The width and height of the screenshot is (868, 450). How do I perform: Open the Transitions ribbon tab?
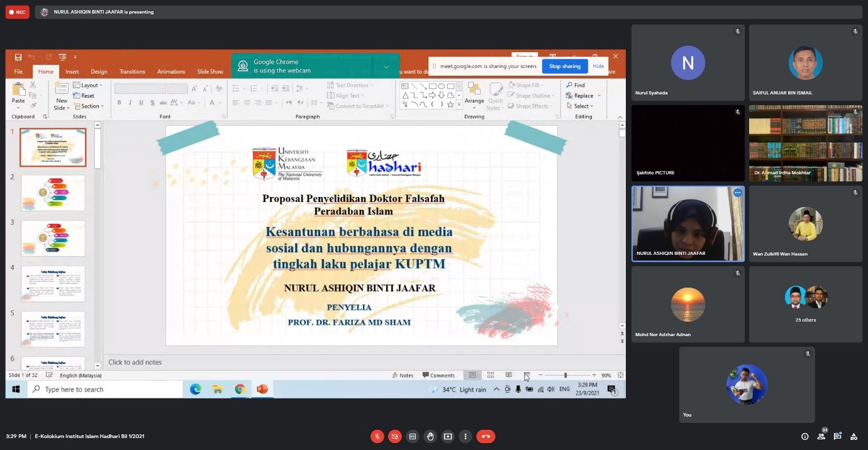[x=132, y=72]
